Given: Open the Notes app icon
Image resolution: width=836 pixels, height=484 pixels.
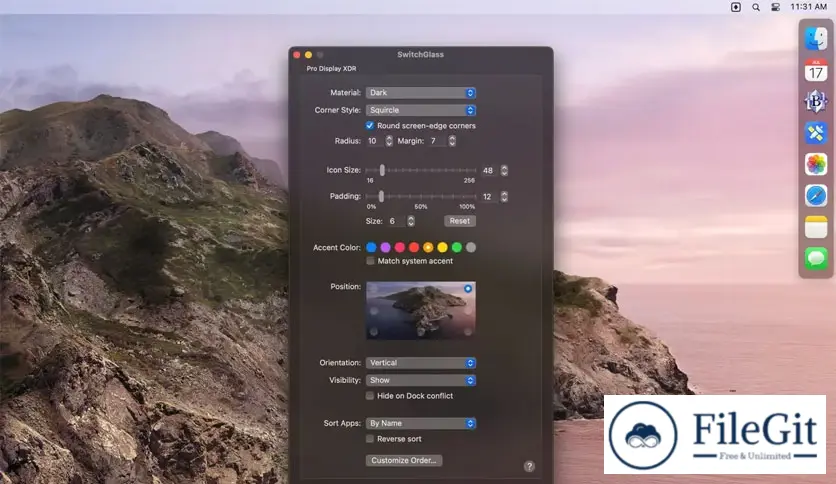Looking at the screenshot, I should tap(816, 227).
